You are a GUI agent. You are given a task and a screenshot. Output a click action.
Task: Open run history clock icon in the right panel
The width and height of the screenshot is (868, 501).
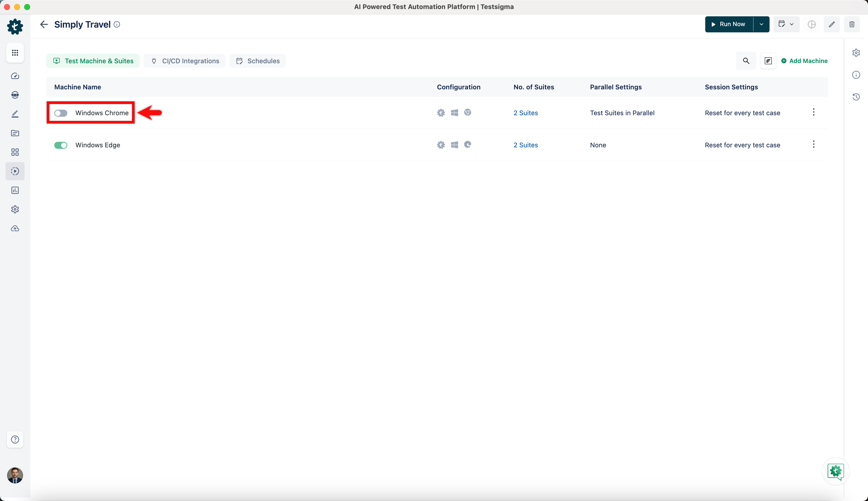(x=856, y=97)
